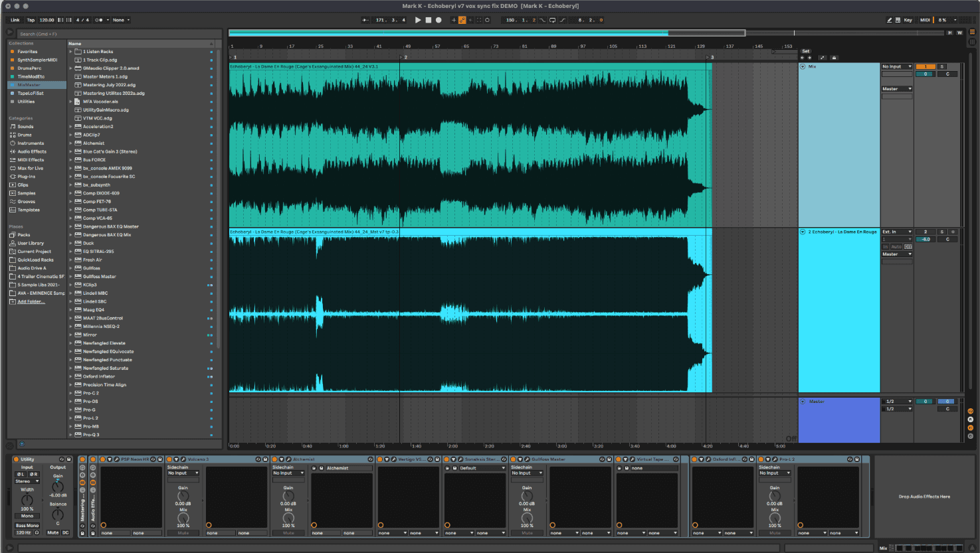
Task: Click the Previous Locator arrow
Action: click(x=802, y=58)
